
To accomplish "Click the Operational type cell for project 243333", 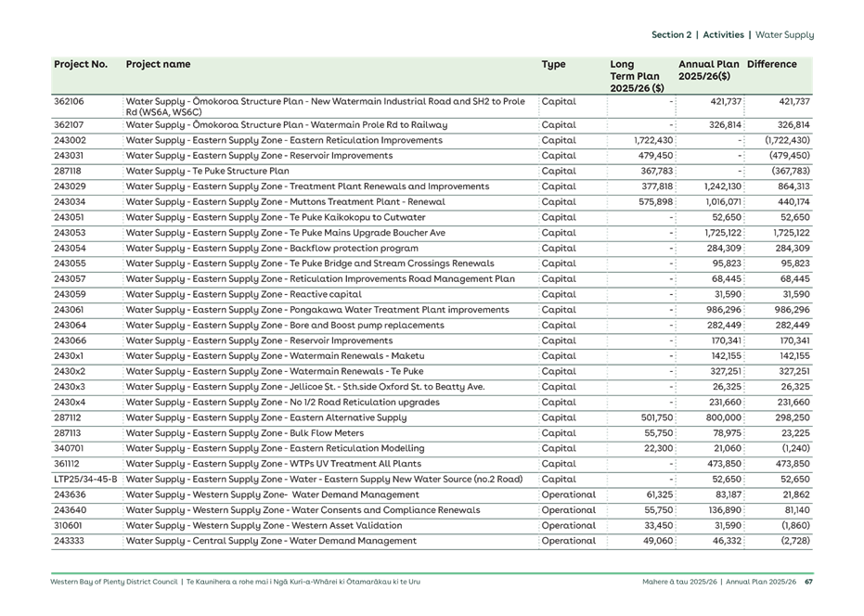I will 568,541.
